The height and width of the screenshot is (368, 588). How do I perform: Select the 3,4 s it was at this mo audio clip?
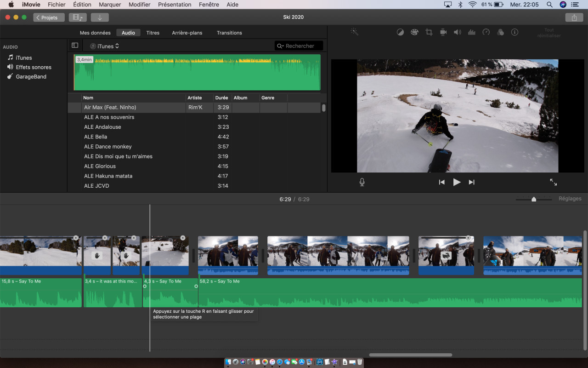[113, 293]
